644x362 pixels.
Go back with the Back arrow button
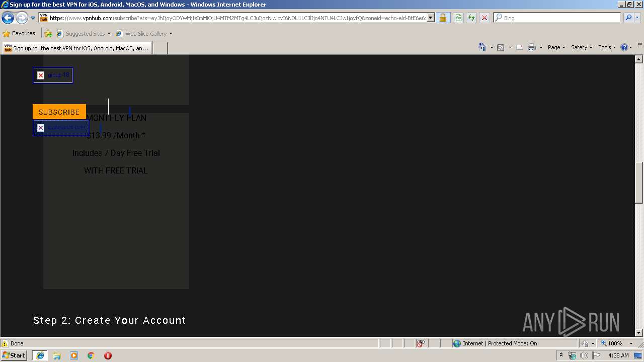[8, 18]
